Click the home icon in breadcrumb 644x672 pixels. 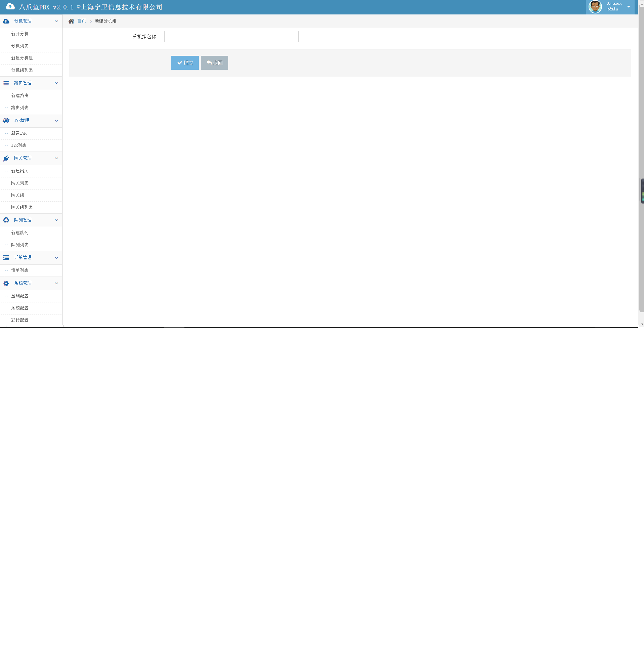(x=71, y=21)
